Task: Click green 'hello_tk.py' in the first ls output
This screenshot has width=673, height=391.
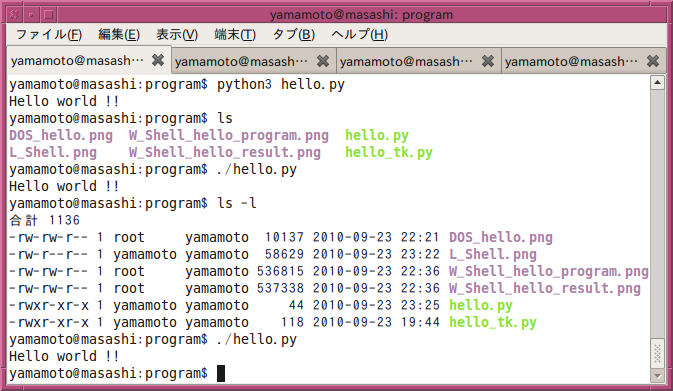Action: [x=389, y=152]
